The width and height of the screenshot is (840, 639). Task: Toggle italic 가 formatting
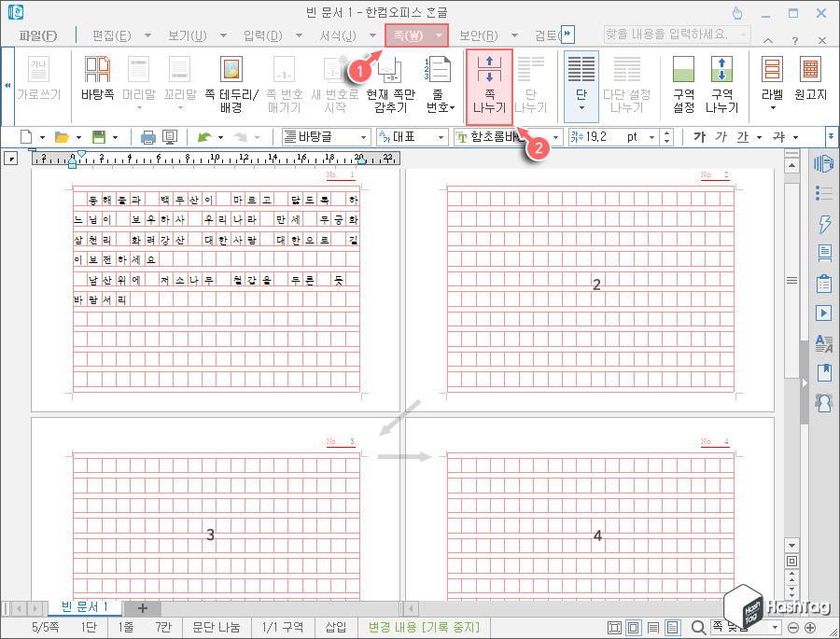point(721,137)
